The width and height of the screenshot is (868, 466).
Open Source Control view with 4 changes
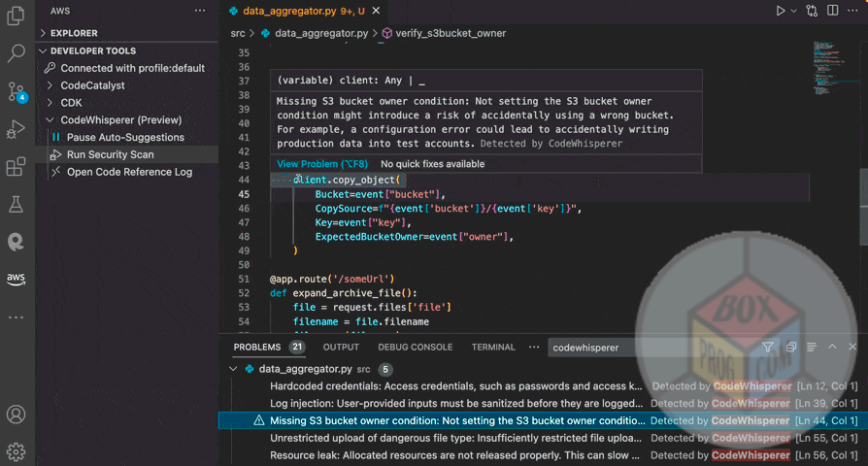pos(16,91)
